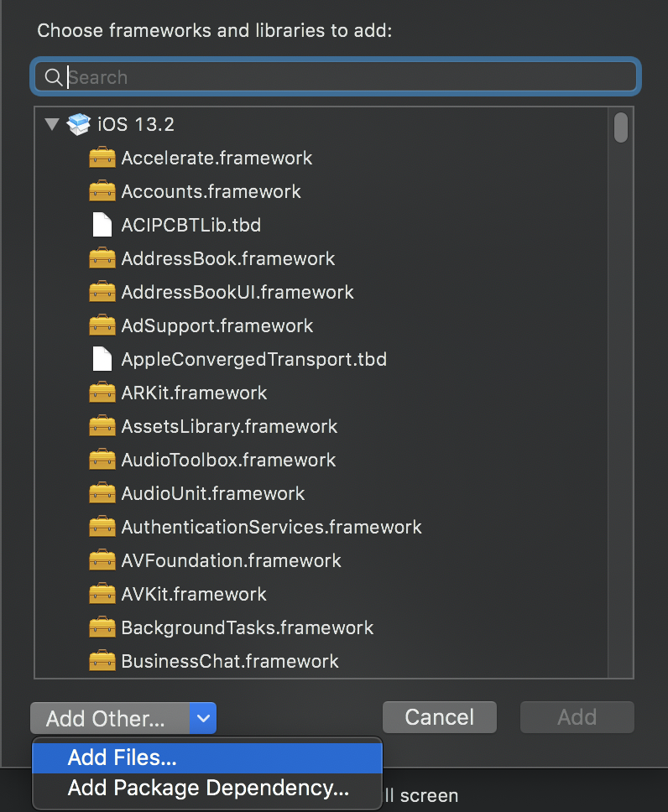Click the Add button
This screenshot has width=668, height=812.
pyautogui.click(x=577, y=717)
